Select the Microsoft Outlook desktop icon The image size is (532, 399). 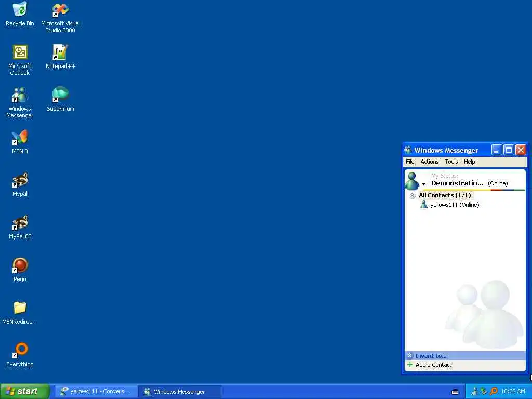[20, 60]
